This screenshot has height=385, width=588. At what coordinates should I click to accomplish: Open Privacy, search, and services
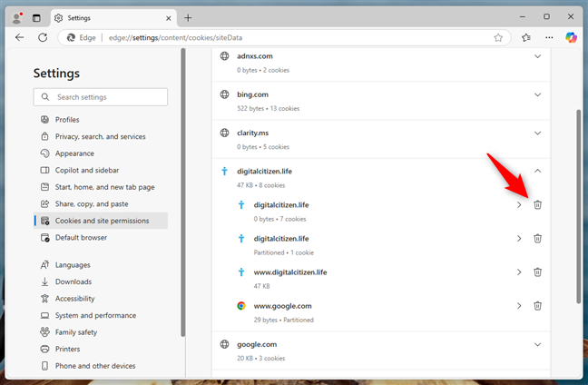point(101,136)
